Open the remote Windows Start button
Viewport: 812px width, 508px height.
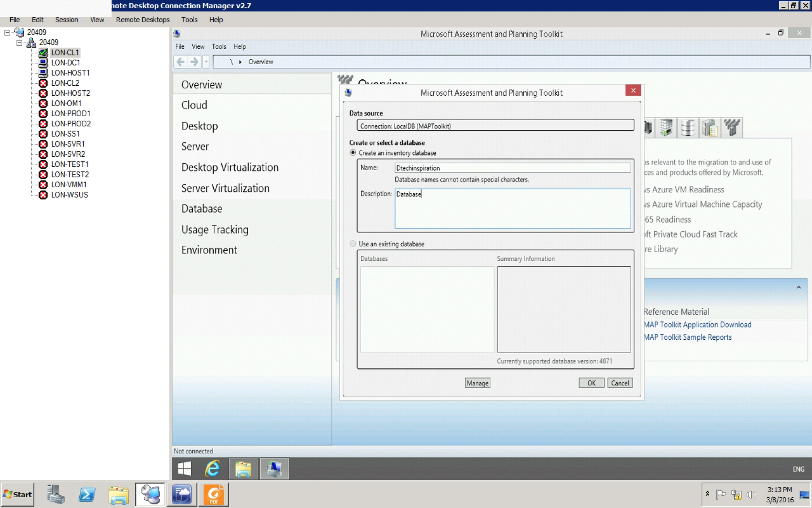pos(184,469)
